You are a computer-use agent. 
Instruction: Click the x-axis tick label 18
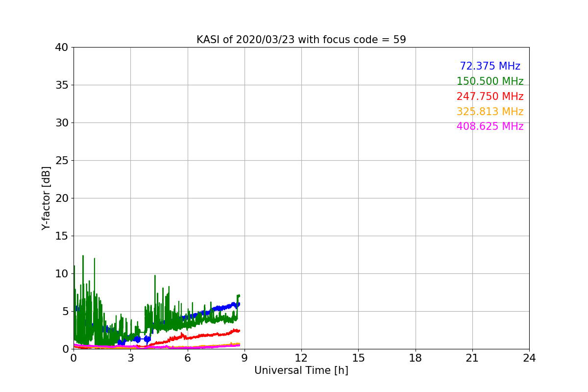pos(416,358)
